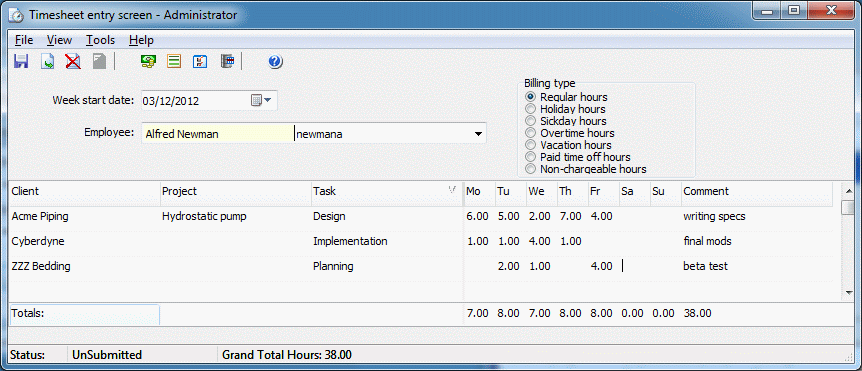Click the grid scrollbar down arrow
The image size is (862, 371).
[849, 292]
